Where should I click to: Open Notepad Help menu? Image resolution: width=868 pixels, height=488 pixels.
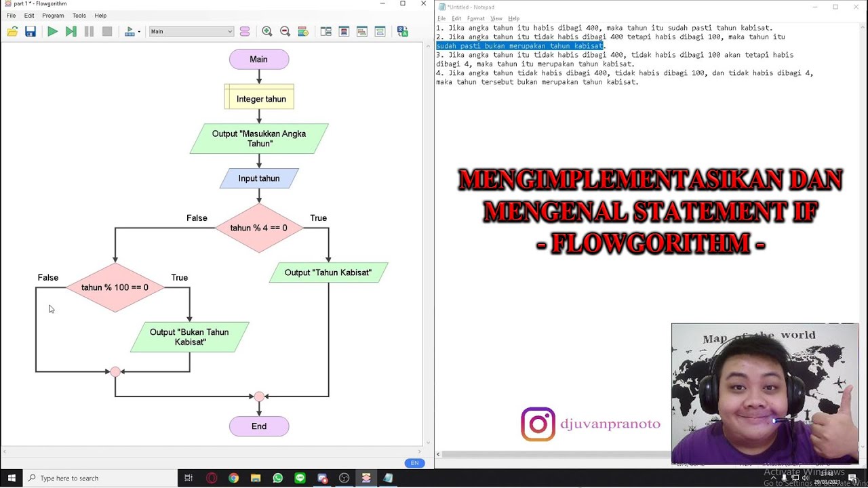click(513, 18)
